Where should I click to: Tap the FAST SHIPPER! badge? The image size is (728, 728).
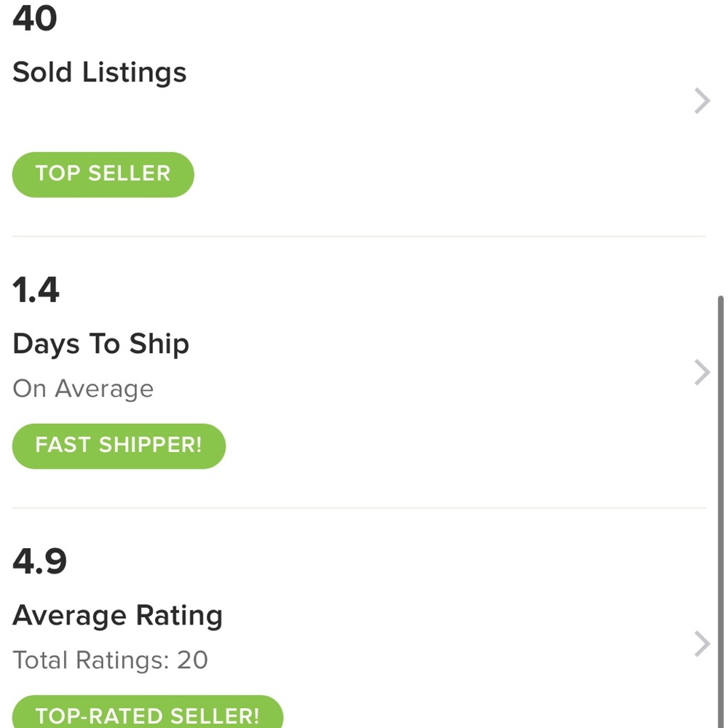pos(119,446)
